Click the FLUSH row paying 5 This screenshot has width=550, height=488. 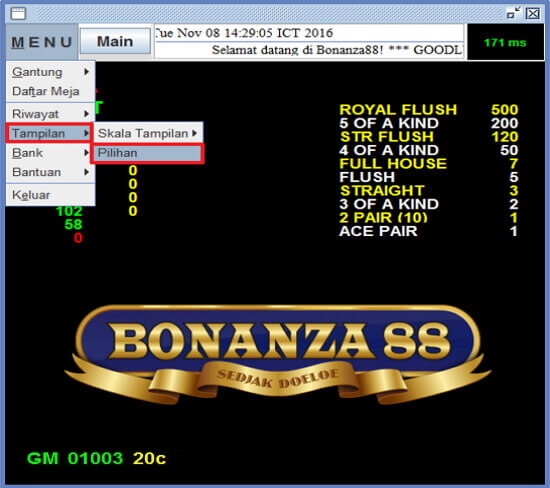pyautogui.click(x=429, y=177)
